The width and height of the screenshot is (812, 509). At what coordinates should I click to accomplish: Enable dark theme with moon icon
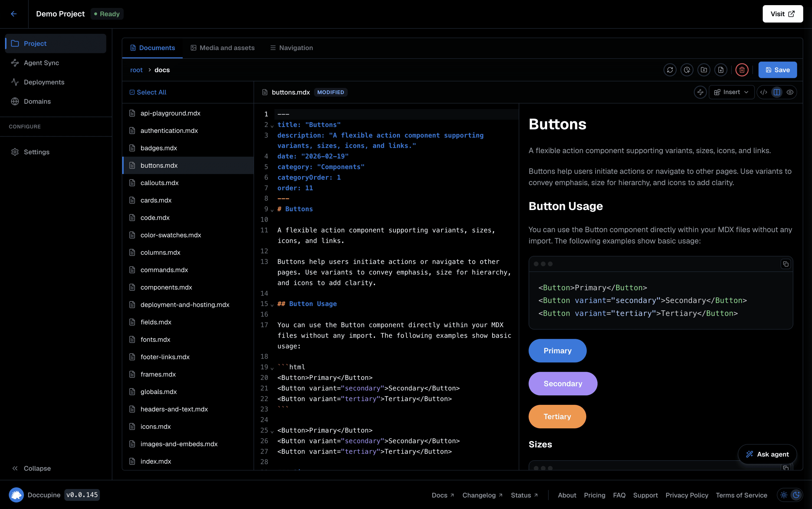(x=796, y=495)
